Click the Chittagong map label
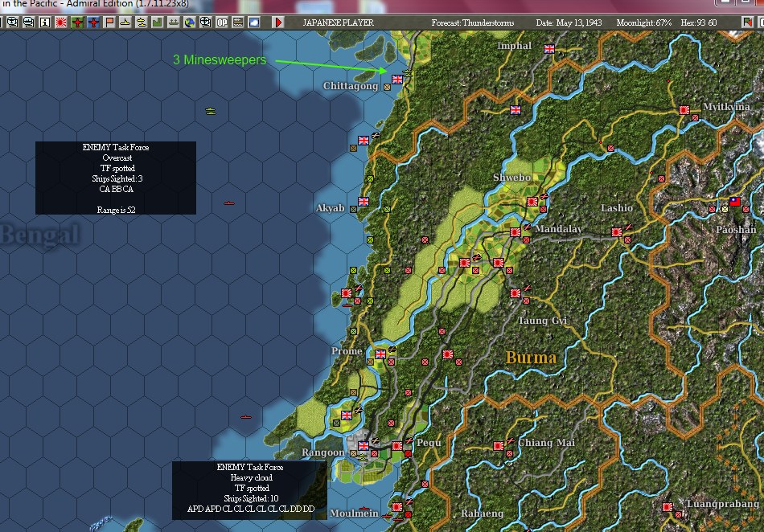 coord(351,86)
